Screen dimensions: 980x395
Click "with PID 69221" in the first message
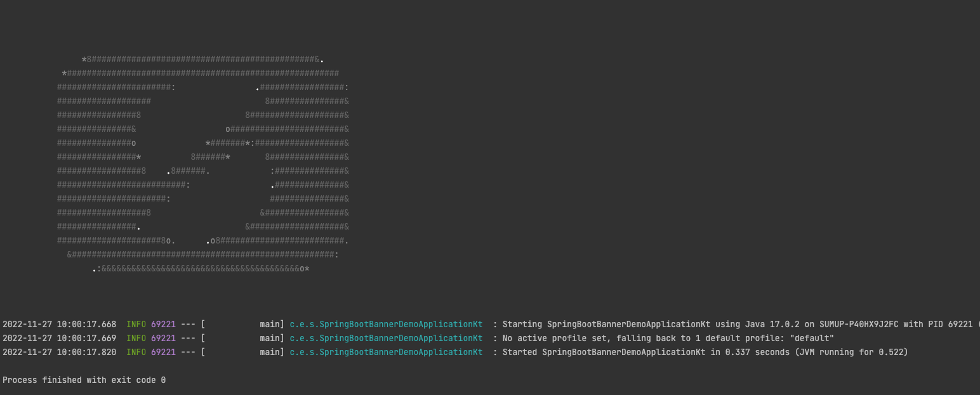point(938,325)
